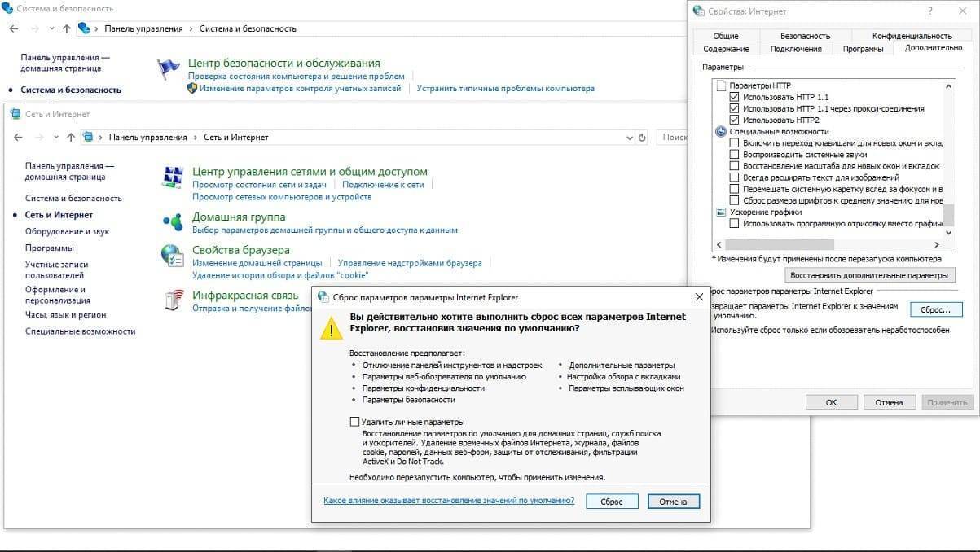980x552 pixels.
Task: Click the help question mark in Internet Properties
Action: tap(930, 11)
